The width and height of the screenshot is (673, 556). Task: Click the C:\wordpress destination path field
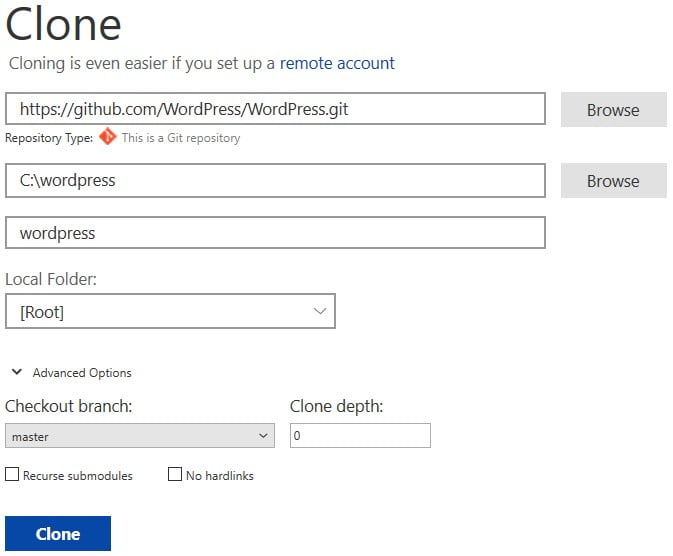point(276,180)
